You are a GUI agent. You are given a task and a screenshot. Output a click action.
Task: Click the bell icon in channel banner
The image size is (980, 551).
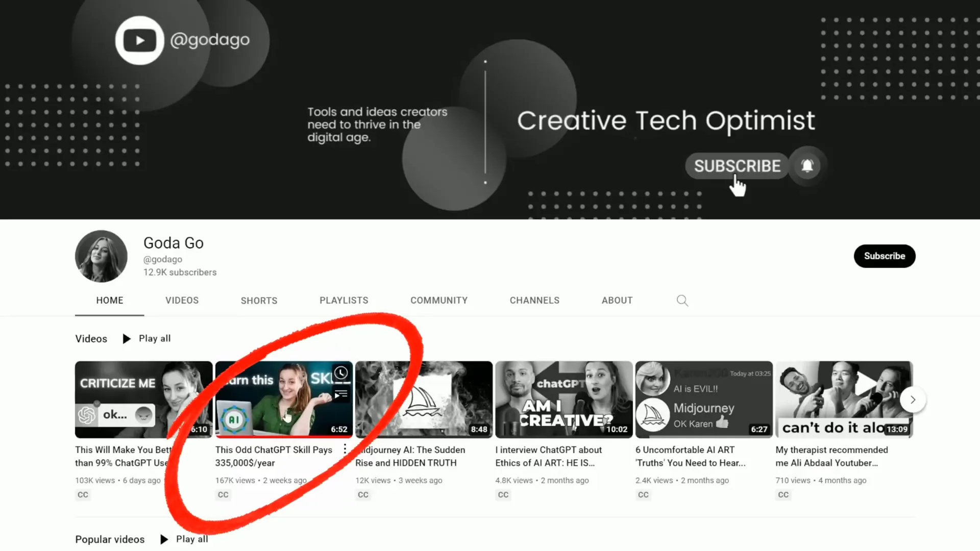point(807,166)
